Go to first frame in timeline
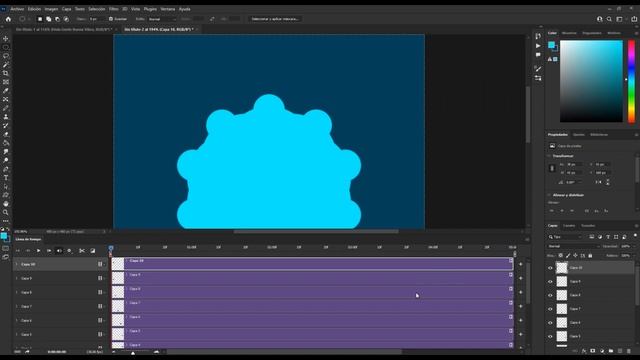The image size is (640, 360). click(18, 251)
